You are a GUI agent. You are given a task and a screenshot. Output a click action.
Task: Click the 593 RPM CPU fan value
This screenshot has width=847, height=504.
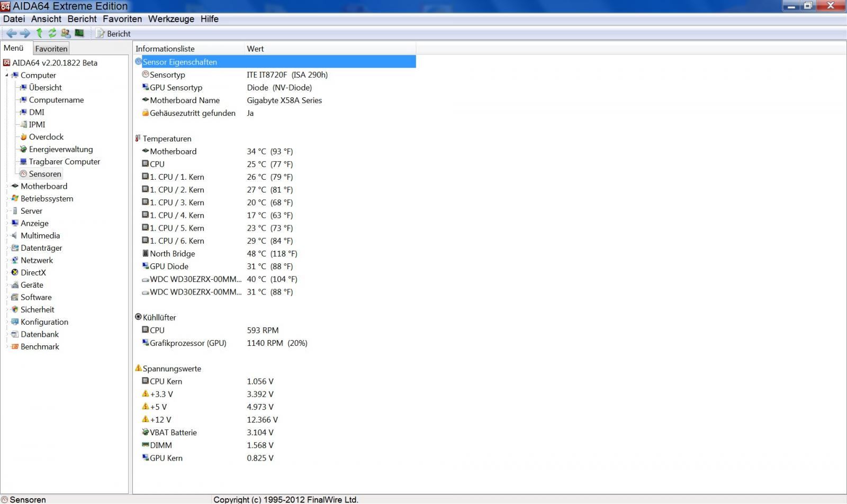pos(263,330)
